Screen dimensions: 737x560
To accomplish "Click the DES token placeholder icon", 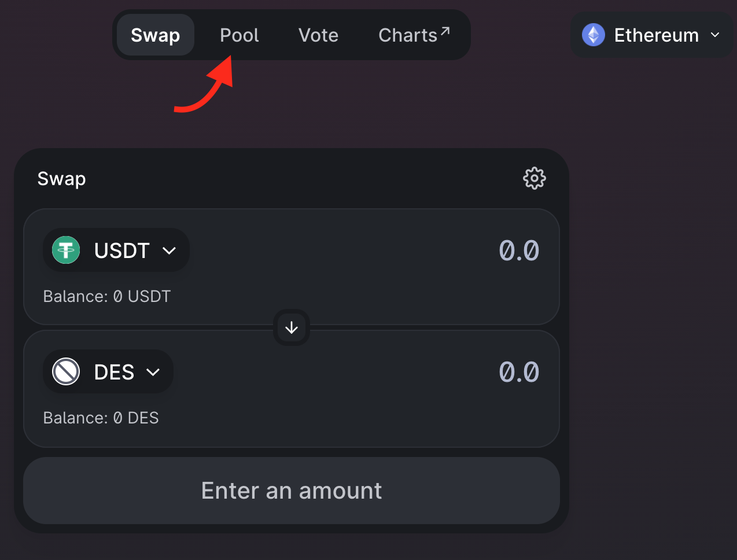I will tap(66, 371).
